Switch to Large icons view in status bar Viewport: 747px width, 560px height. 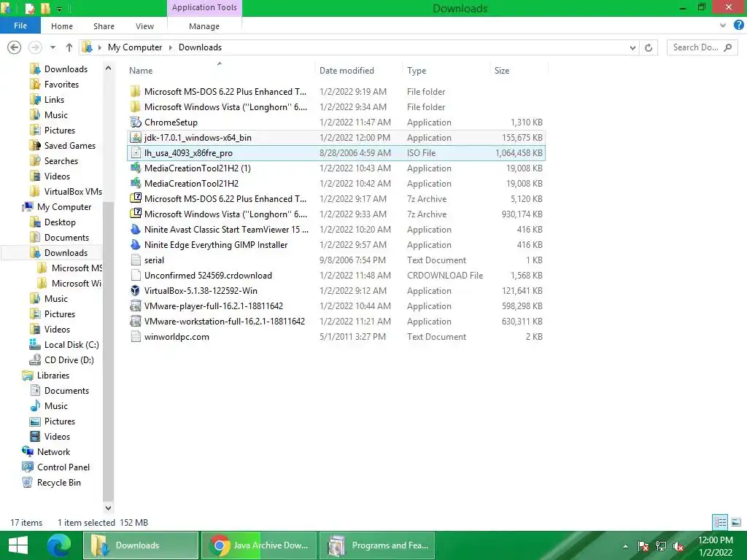[735, 522]
